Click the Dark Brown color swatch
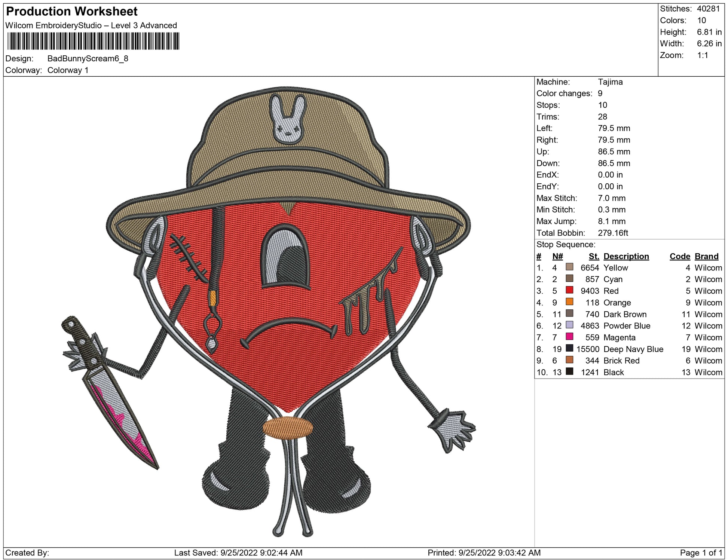This screenshot has width=728, height=560. (569, 313)
